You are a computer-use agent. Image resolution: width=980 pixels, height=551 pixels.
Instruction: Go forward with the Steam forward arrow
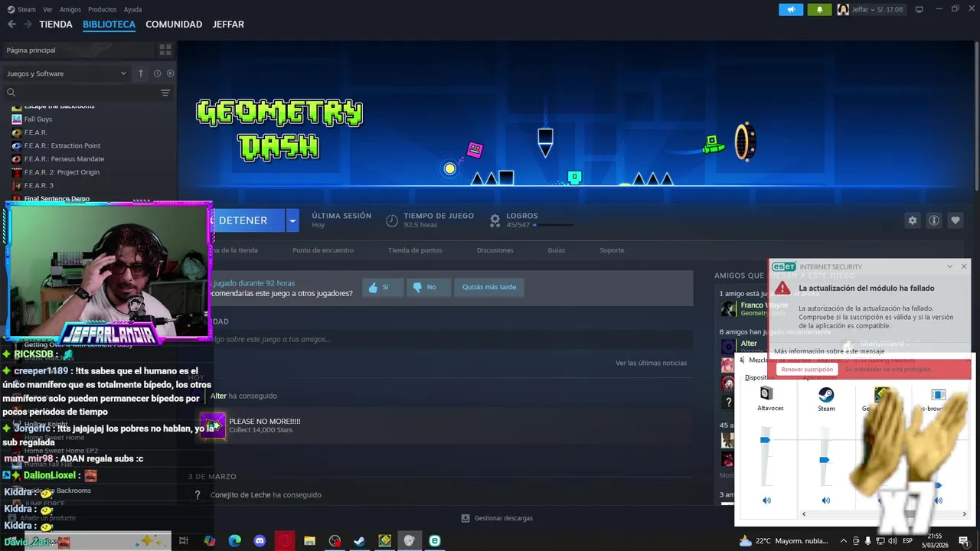(28, 24)
